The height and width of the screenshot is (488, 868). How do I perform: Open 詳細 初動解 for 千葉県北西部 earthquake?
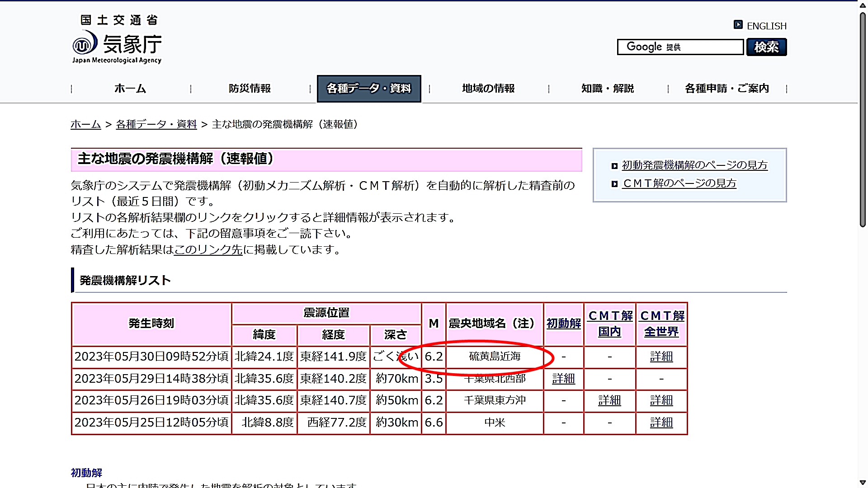(x=563, y=379)
